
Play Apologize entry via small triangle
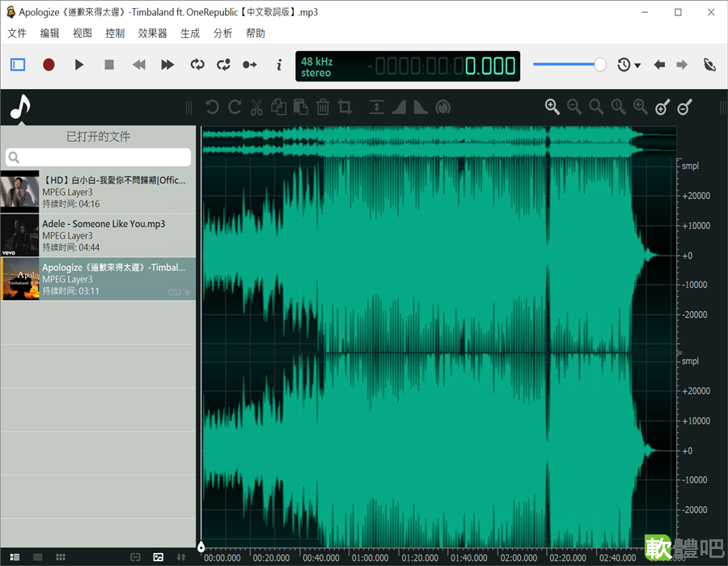pyautogui.click(x=188, y=292)
